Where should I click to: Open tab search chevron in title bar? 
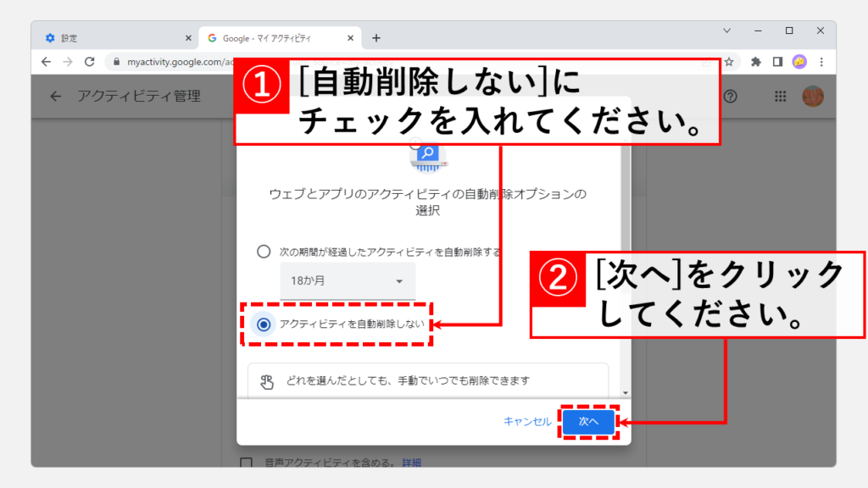(x=726, y=31)
